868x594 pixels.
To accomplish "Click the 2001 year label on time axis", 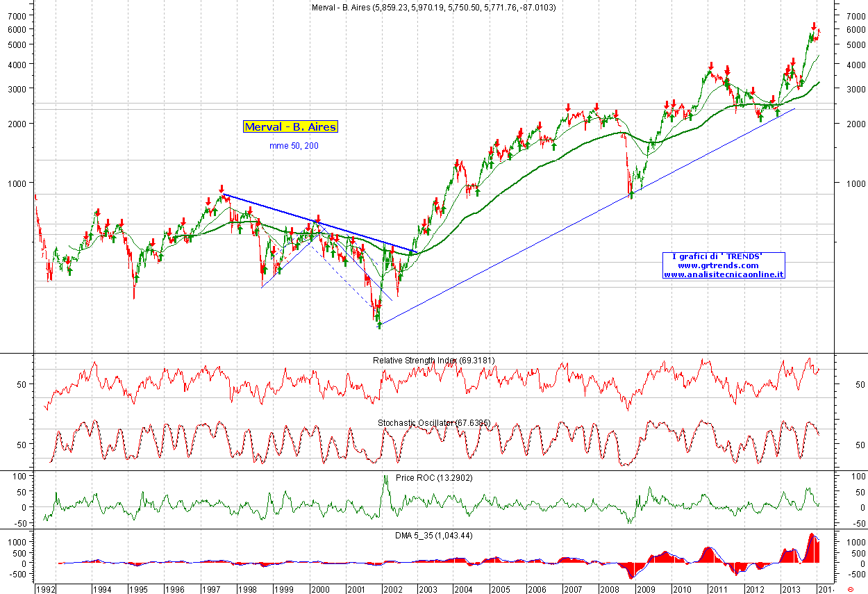I will pyautogui.click(x=356, y=589).
